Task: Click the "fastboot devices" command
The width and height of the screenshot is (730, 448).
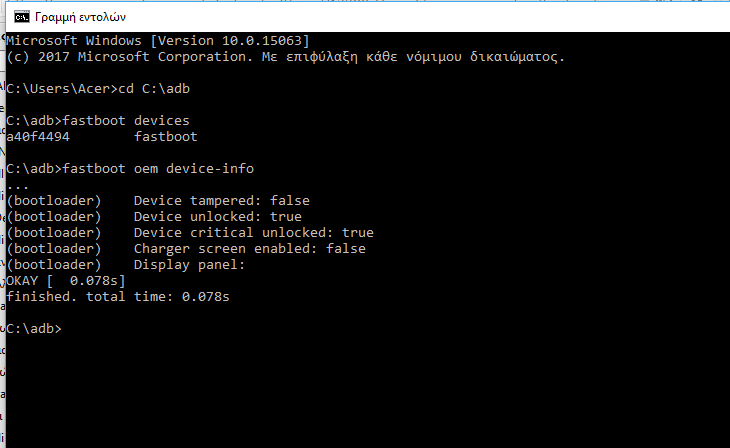Action: pos(125,120)
